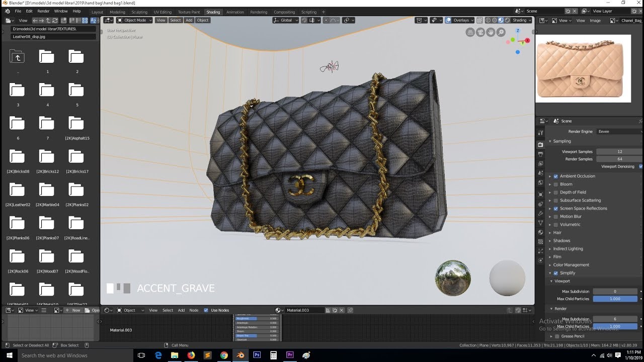Switch to the Animation workspace tab
Screen dimensions: 644x362
pos(235,12)
